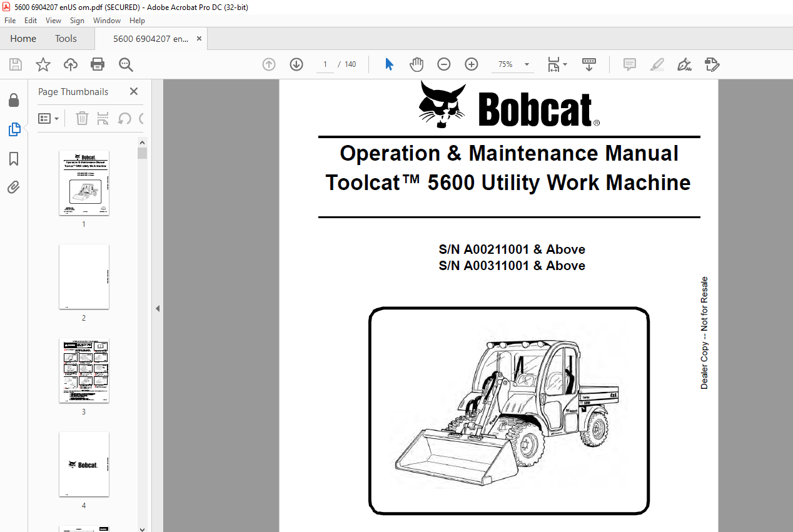Select page 4 Bobcat logo thumbnail
The image size is (793, 532).
pos(84,464)
